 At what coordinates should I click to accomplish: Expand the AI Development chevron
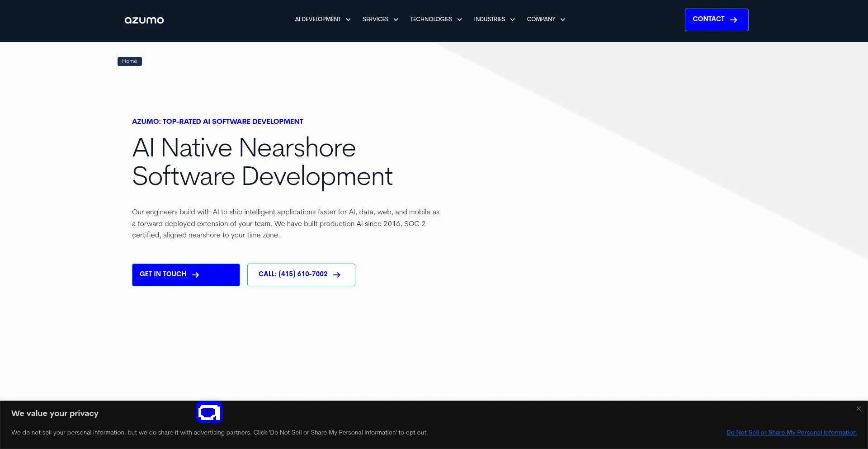pyautogui.click(x=348, y=19)
